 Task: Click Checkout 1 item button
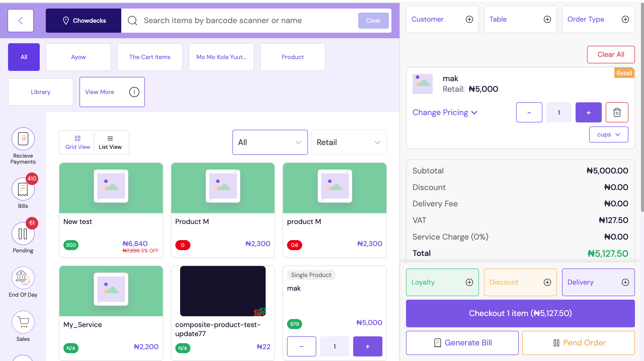(x=520, y=313)
